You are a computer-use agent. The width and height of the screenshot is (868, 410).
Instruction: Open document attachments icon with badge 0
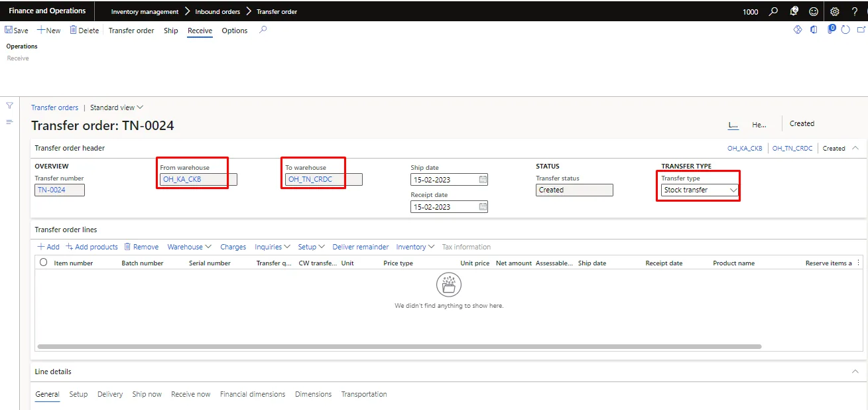(x=831, y=30)
